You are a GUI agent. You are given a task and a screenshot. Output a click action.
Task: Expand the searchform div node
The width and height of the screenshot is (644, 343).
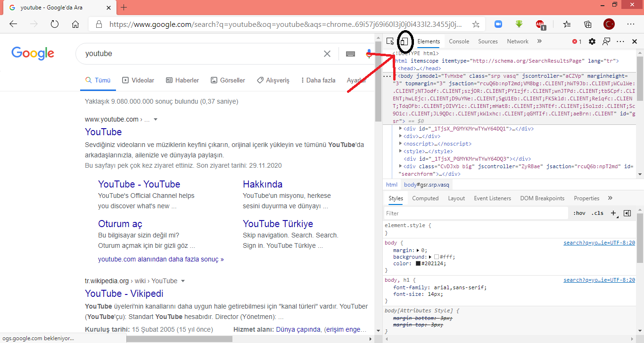(401, 166)
